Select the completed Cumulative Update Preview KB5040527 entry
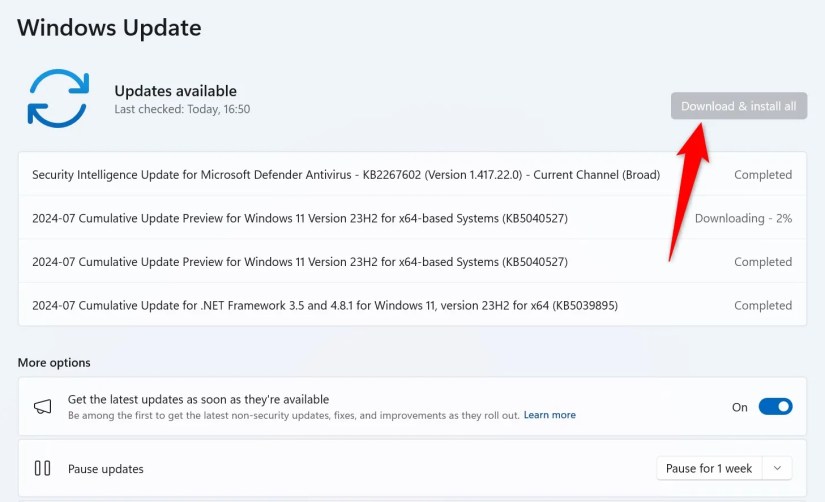825x502 pixels. click(x=300, y=262)
